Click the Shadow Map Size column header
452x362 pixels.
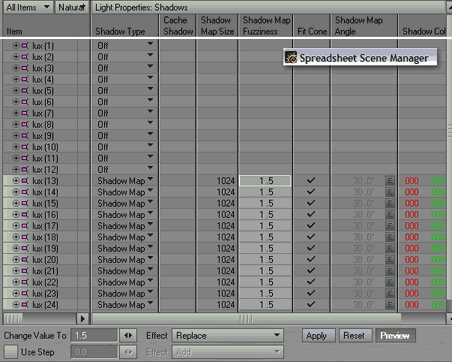click(x=217, y=26)
